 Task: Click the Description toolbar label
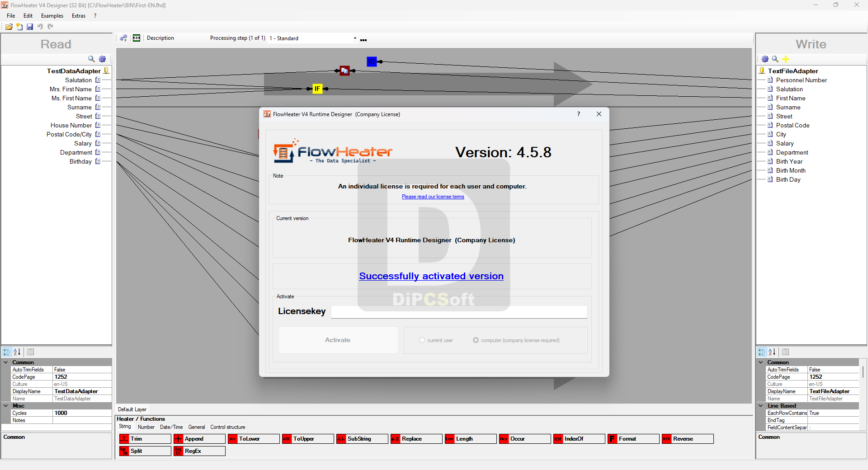160,38
